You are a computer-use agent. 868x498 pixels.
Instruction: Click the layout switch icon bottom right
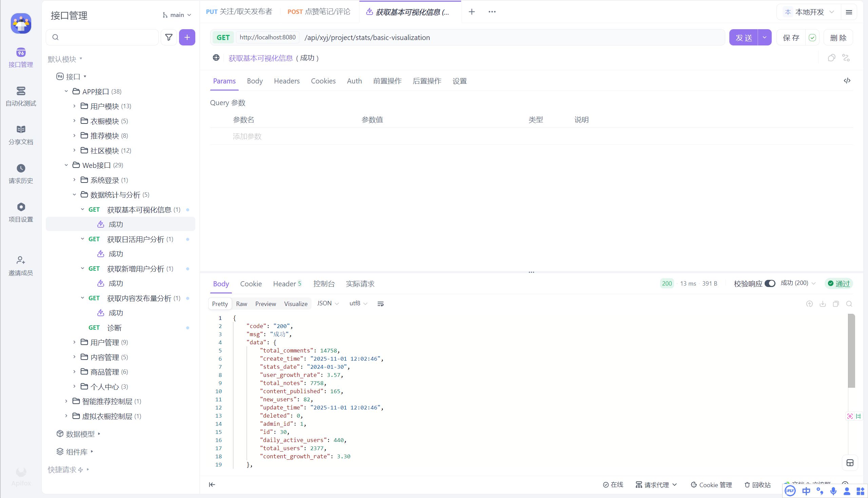[850, 463]
